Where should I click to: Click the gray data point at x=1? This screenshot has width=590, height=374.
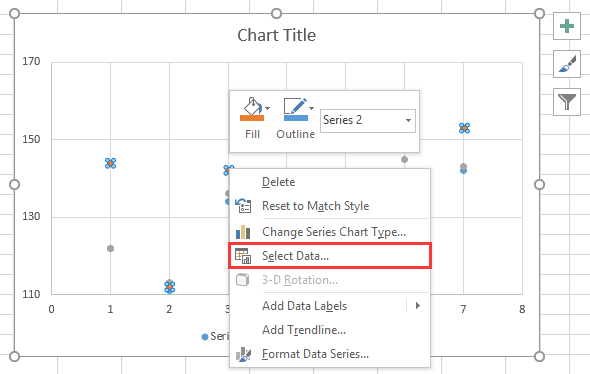point(110,248)
